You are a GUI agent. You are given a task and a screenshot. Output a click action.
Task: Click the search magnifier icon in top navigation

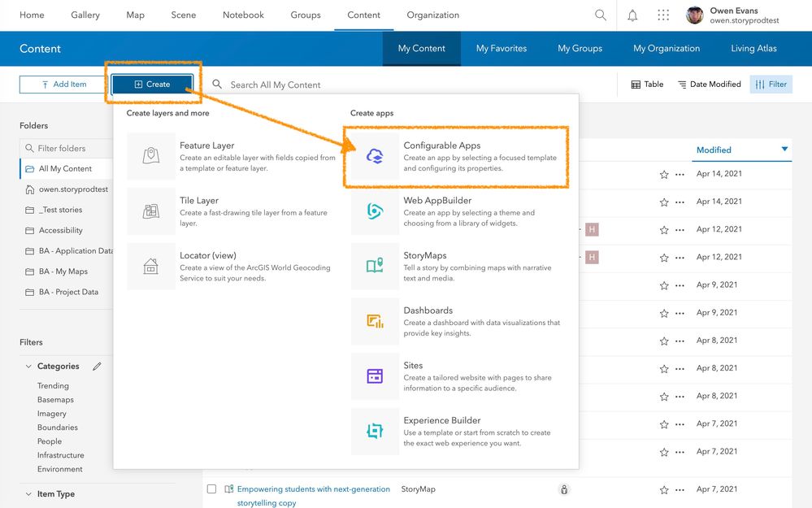(x=600, y=15)
